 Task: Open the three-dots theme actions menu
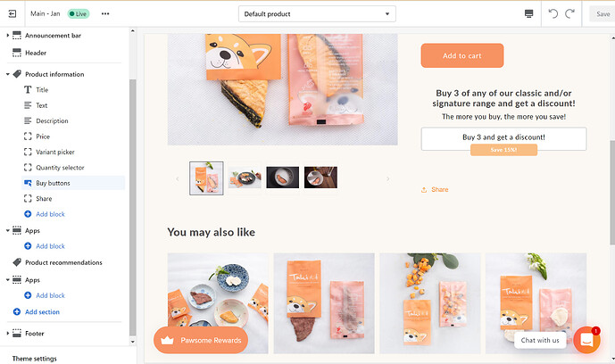[x=105, y=13]
